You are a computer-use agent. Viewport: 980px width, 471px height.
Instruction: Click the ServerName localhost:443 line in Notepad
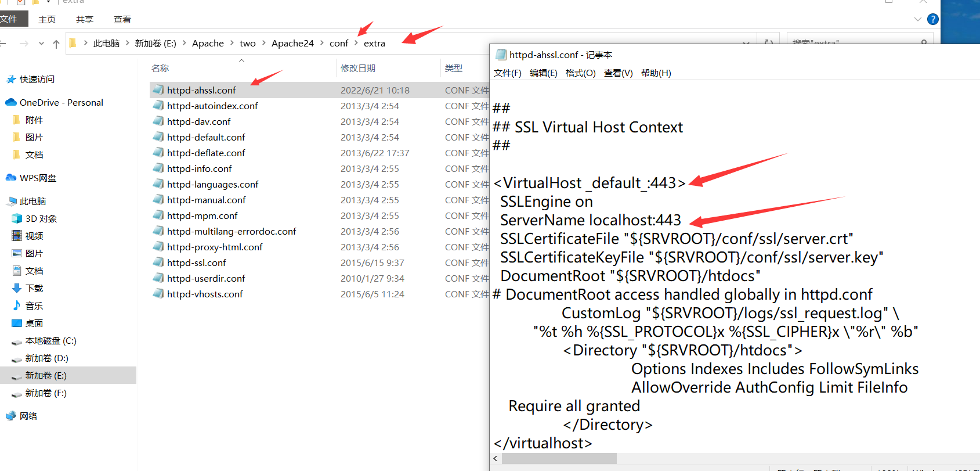coord(591,220)
